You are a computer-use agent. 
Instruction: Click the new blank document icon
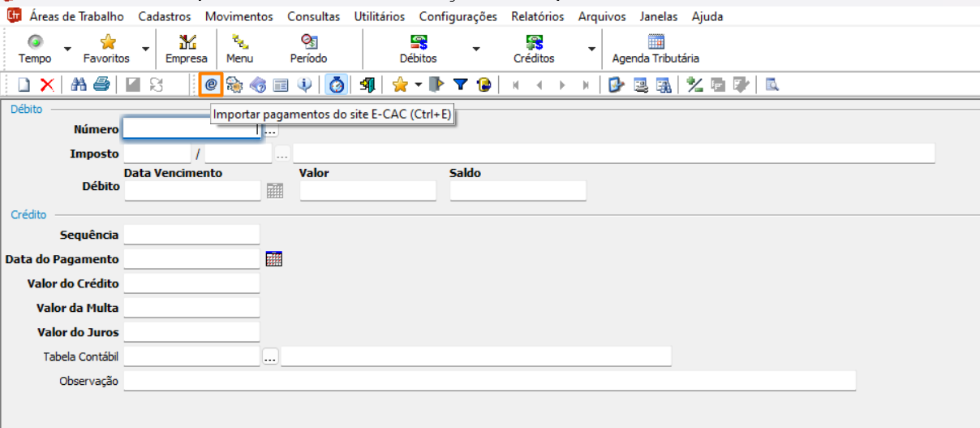24,84
